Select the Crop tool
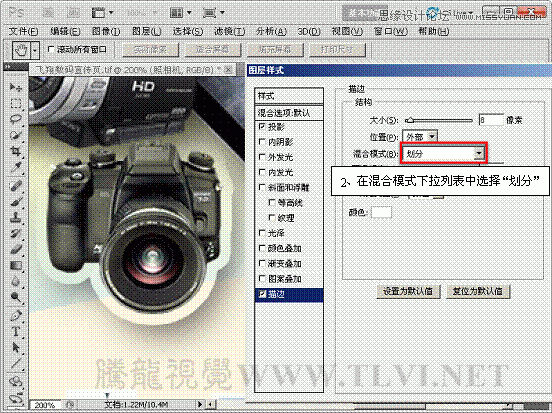The width and height of the screenshot is (552, 413). [x=15, y=151]
